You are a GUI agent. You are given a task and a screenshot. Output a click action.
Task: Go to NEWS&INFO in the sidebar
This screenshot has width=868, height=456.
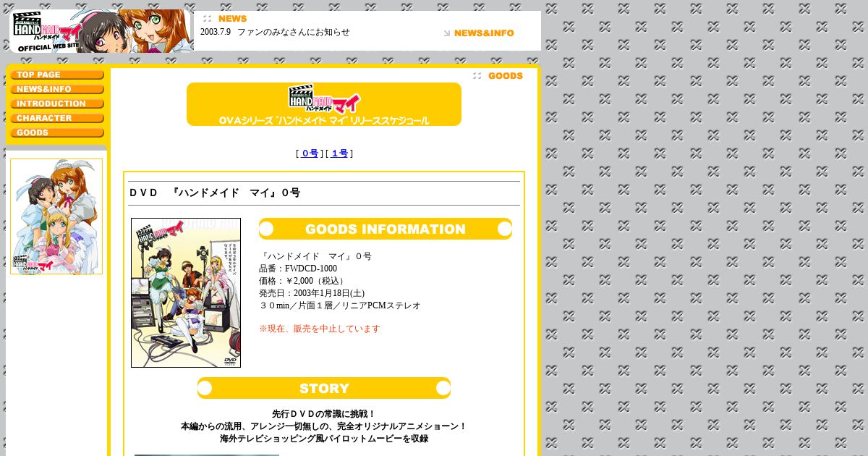pyautogui.click(x=57, y=89)
